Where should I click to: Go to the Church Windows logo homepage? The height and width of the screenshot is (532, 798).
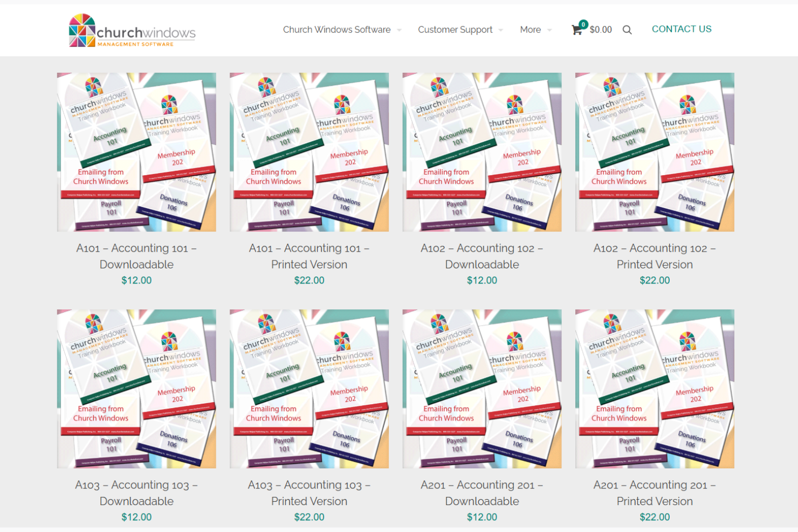132,30
